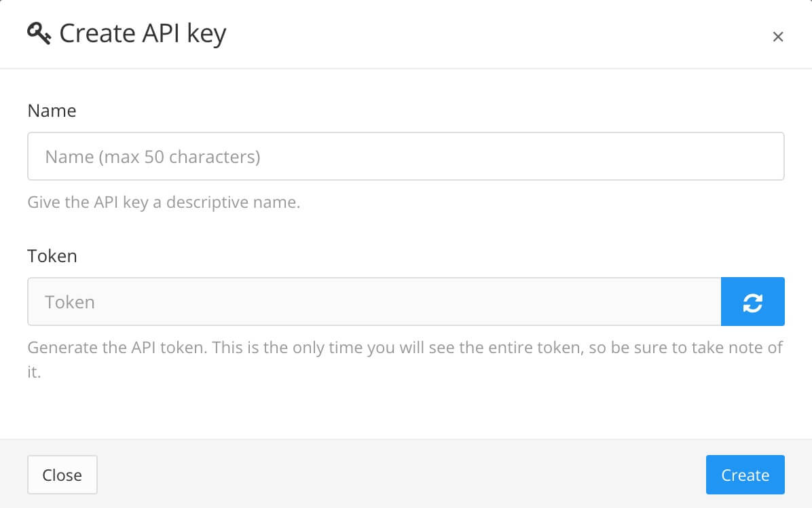This screenshot has width=812, height=508.
Task: Focus the Token input field
Action: pyautogui.click(x=373, y=302)
